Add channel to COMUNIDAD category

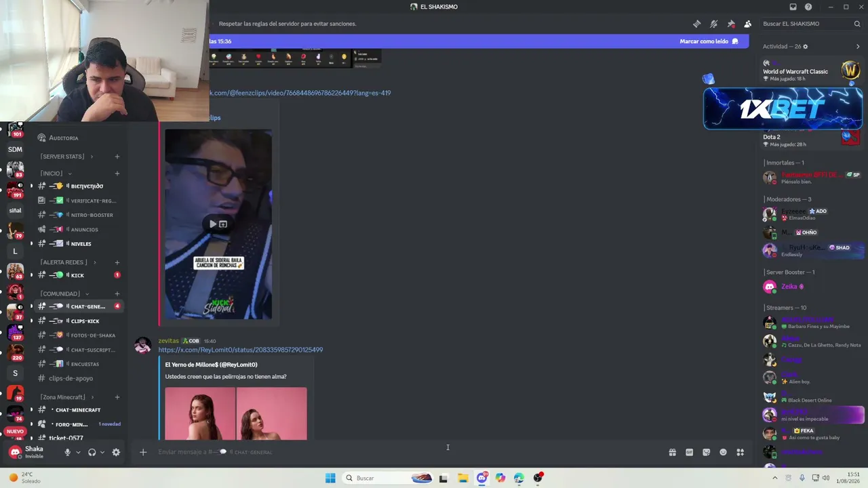click(117, 293)
